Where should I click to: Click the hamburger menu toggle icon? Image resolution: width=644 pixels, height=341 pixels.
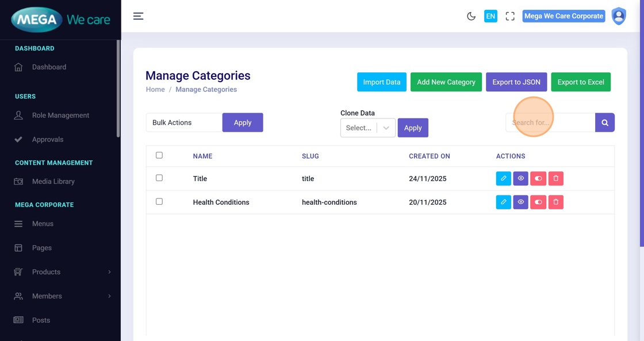[138, 16]
